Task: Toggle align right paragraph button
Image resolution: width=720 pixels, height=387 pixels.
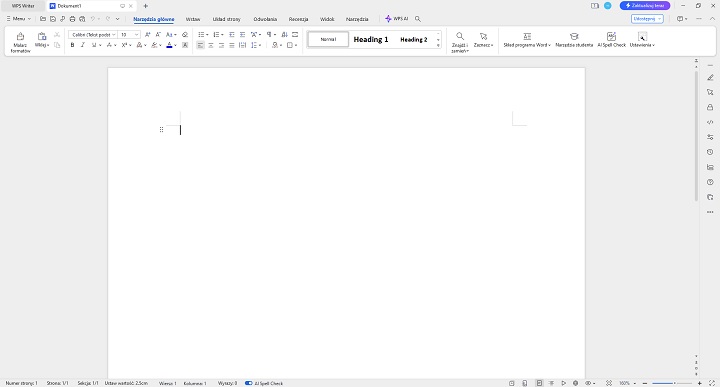Action: [x=221, y=45]
